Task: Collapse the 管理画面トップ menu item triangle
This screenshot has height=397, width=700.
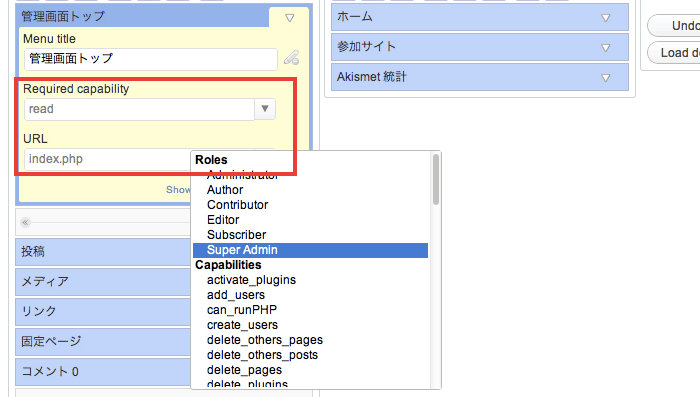Action: pos(290,18)
